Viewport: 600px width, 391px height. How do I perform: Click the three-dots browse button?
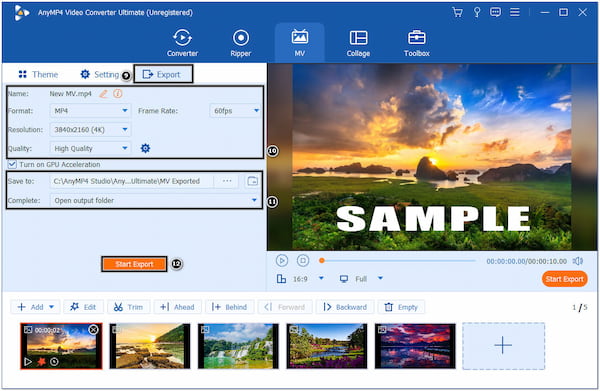click(227, 181)
